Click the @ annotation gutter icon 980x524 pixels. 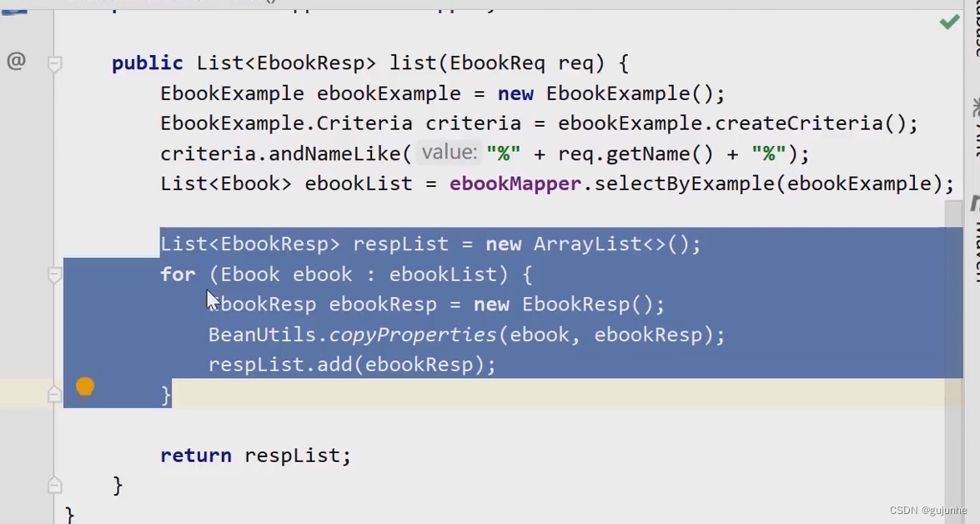point(16,61)
